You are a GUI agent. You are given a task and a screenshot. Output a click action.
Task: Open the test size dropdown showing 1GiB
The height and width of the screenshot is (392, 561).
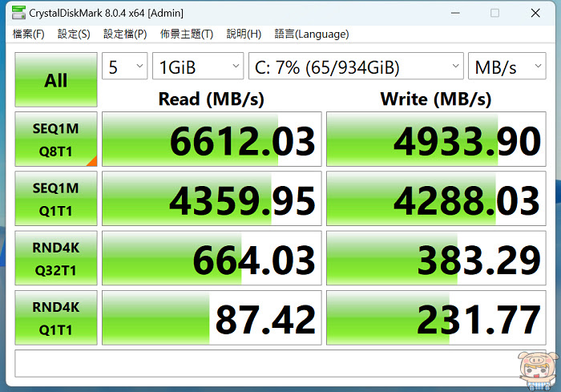[x=198, y=66]
